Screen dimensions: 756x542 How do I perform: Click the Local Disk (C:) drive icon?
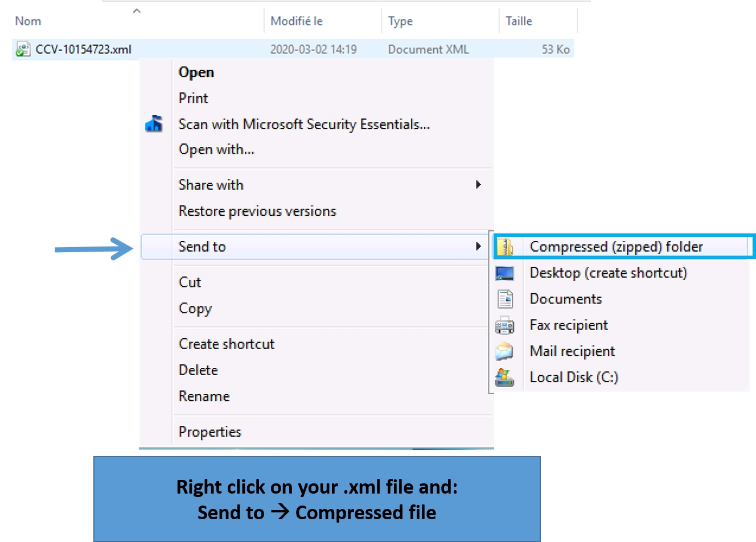coord(505,377)
